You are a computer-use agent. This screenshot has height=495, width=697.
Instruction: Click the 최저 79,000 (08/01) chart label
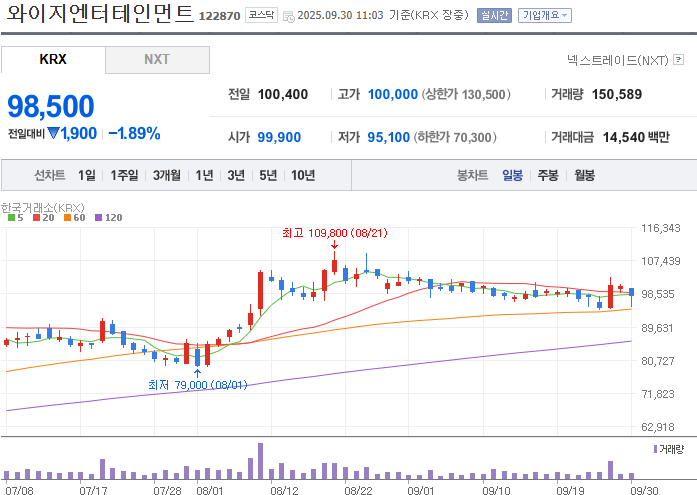(x=198, y=385)
